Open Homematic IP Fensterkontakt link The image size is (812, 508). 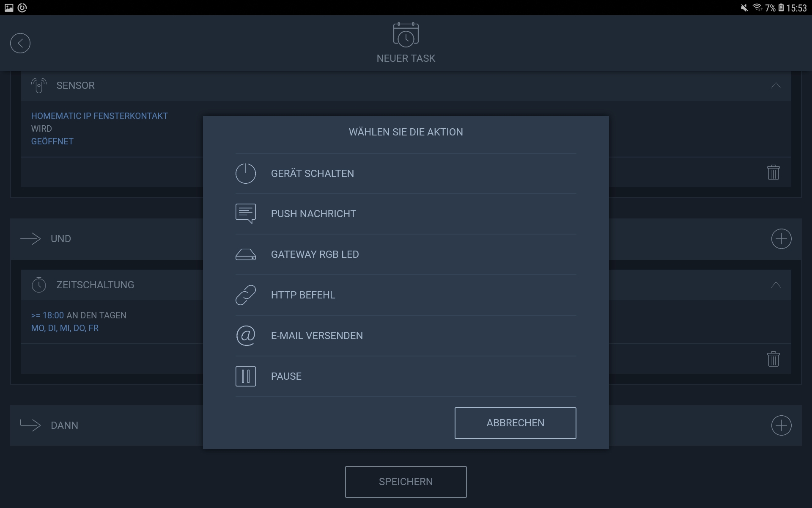coord(99,116)
